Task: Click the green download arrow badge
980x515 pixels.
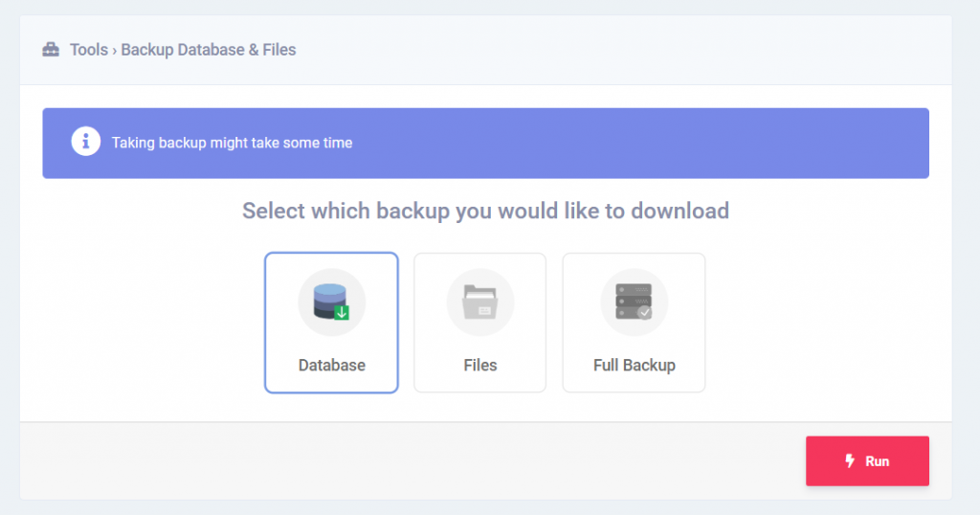Action: click(x=342, y=312)
